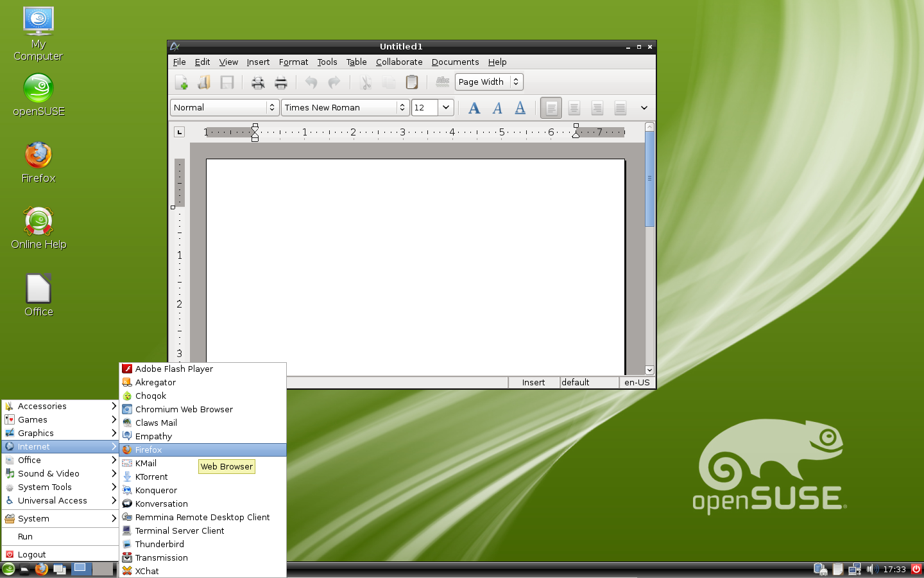Click the Copy icon in toolbar
Viewport: 924px width, 578px height.
click(389, 82)
